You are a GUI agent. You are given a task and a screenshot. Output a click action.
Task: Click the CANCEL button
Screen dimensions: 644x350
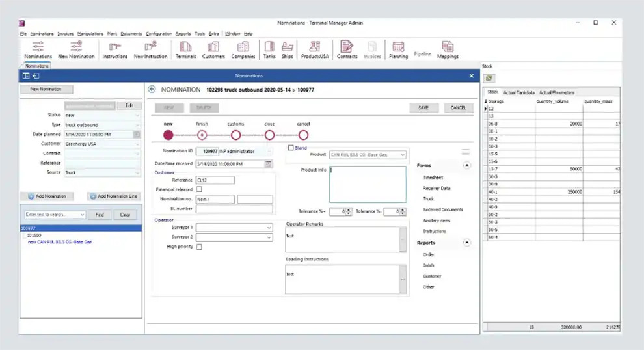click(458, 107)
